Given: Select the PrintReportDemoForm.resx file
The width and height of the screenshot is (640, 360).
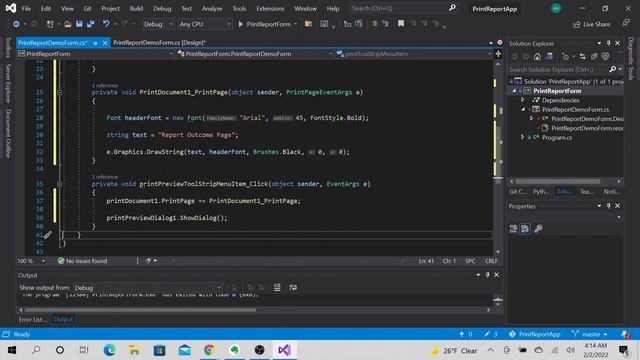Looking at the screenshot, I should [x=587, y=128].
